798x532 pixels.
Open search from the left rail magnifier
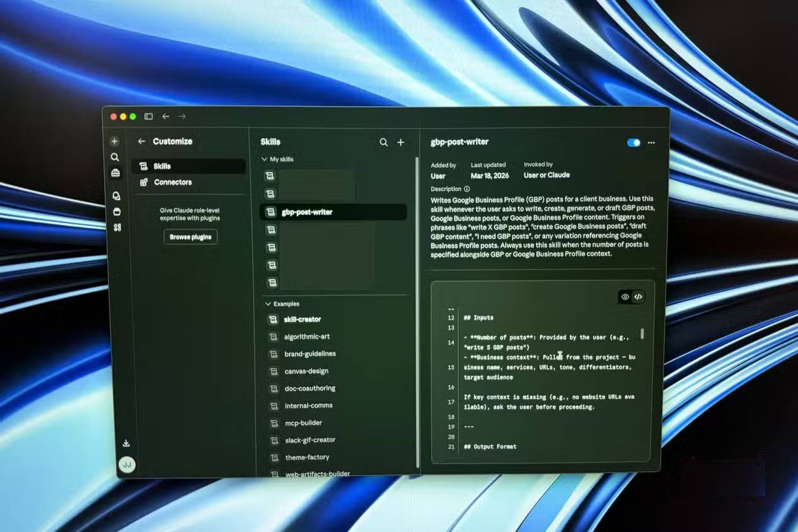[115, 158]
